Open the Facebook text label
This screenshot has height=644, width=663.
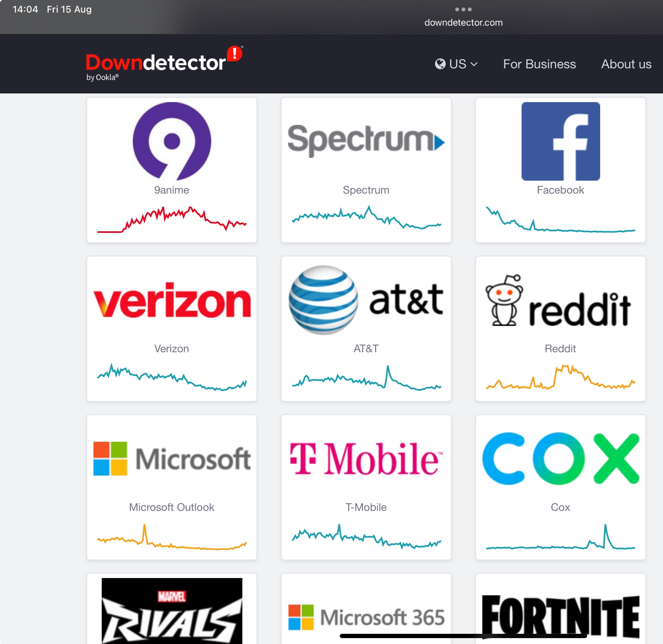click(x=560, y=190)
